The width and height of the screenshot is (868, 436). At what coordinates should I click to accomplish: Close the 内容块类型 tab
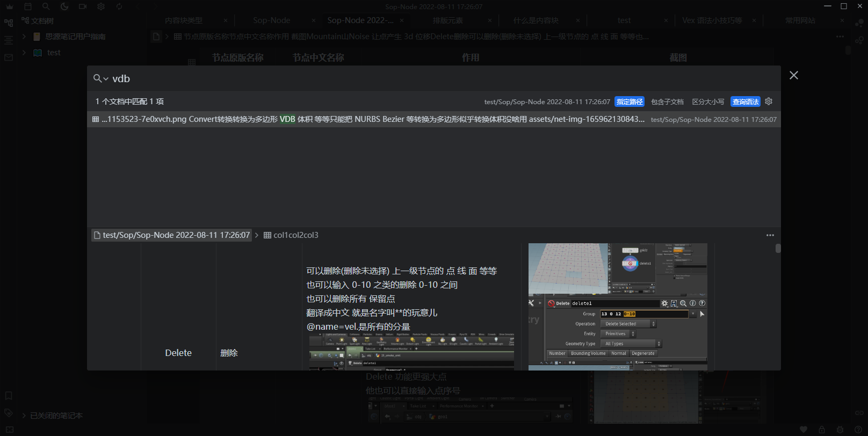click(226, 20)
